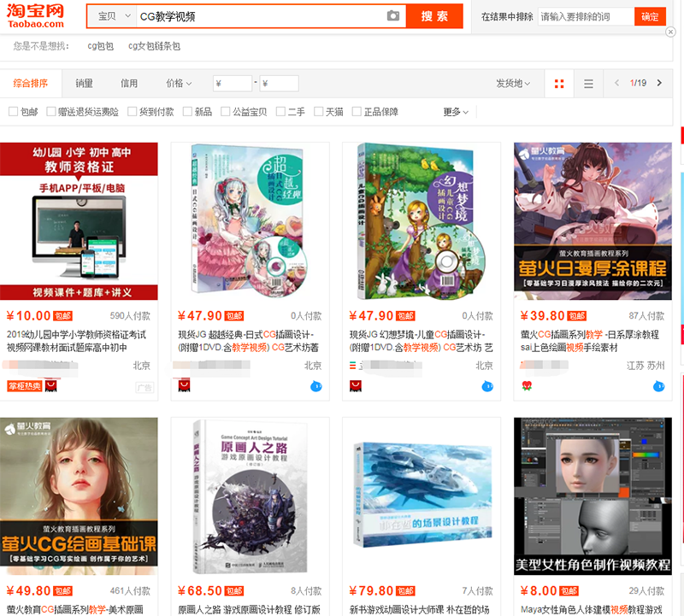The width and height of the screenshot is (684, 616).
Task: Click the Taobao.com logo
Action: point(35,16)
